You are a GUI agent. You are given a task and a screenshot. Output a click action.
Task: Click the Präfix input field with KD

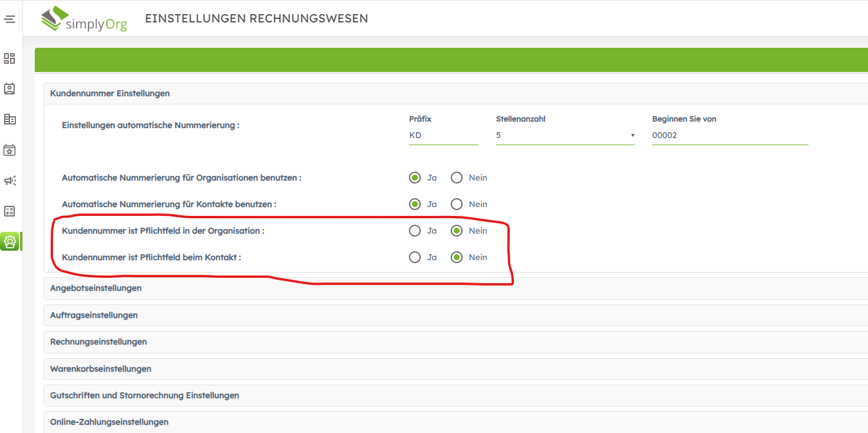(x=443, y=136)
